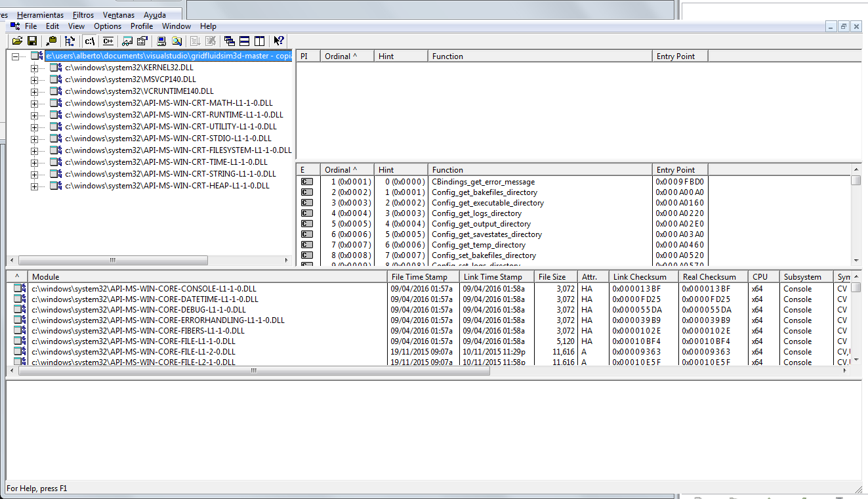Screen dimensions: 868x499
Task: Sort module list by the CPU header
Action: tap(764, 277)
